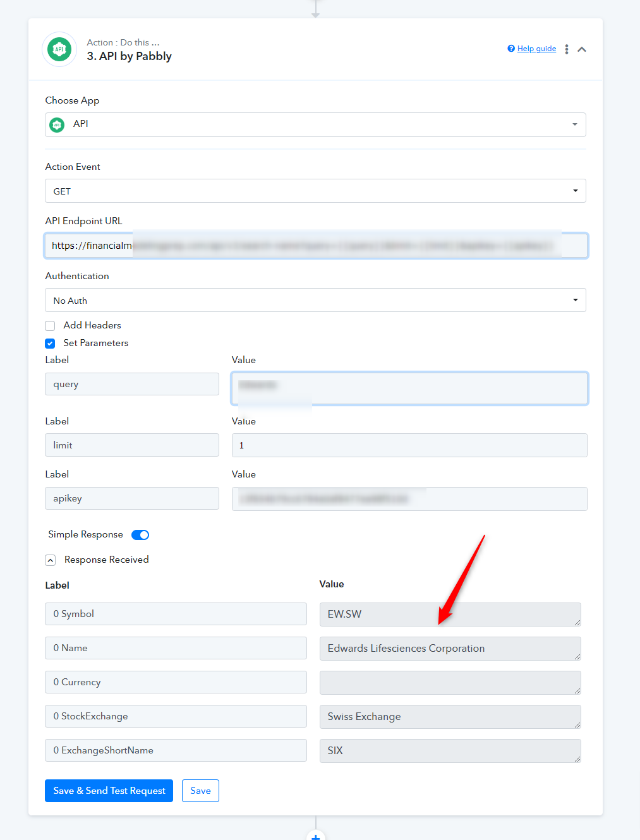This screenshot has height=840, width=640.
Task: Collapse the step using the header chevron
Action: 582,49
